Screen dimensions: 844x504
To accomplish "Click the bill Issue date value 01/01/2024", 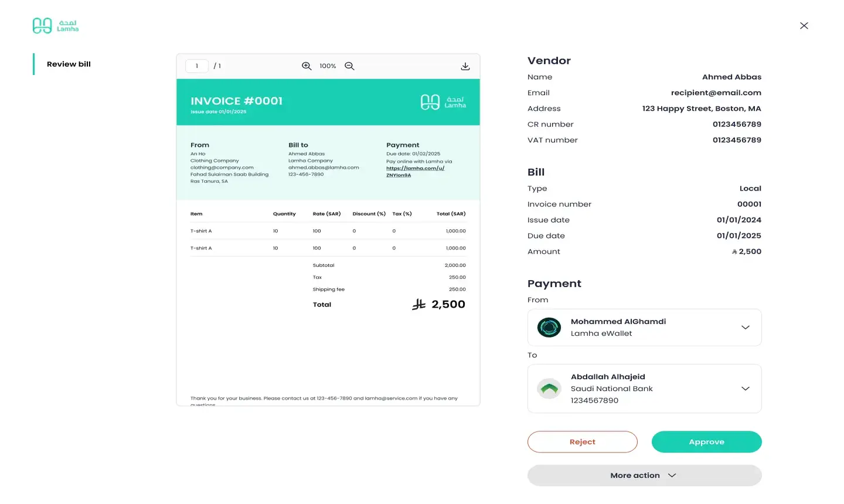I will point(739,220).
